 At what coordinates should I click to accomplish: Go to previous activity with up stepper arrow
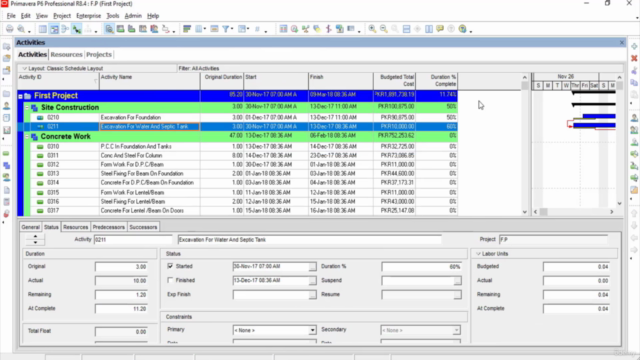pyautogui.click(x=35, y=237)
